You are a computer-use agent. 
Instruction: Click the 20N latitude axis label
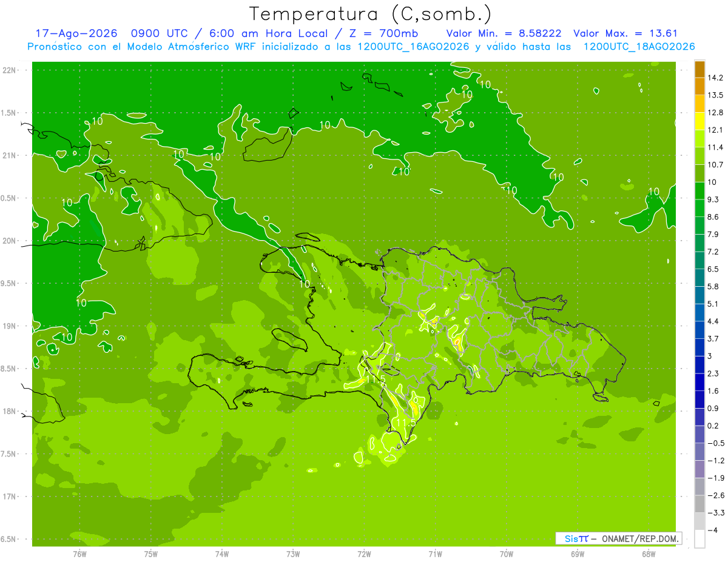tap(8, 241)
